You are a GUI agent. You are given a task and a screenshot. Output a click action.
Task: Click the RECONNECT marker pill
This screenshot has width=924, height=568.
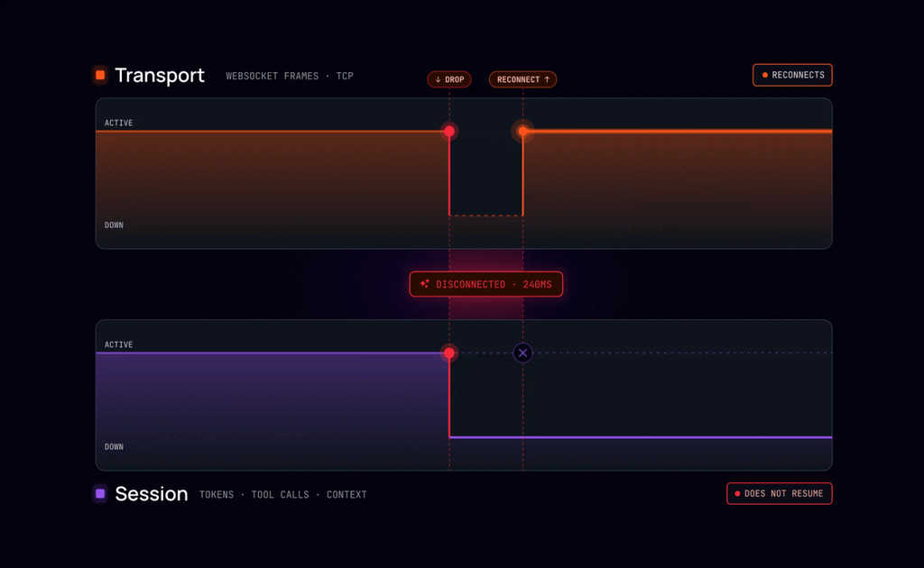(522, 79)
